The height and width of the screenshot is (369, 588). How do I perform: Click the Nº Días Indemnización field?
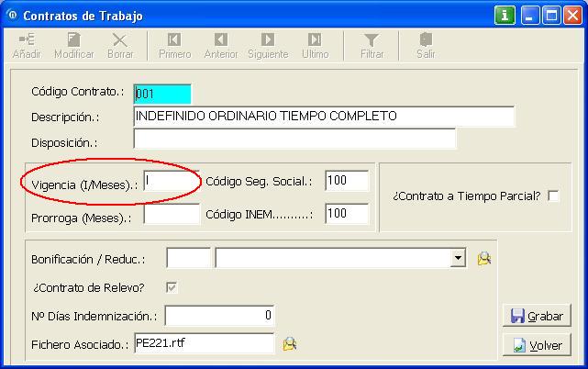coord(220,316)
